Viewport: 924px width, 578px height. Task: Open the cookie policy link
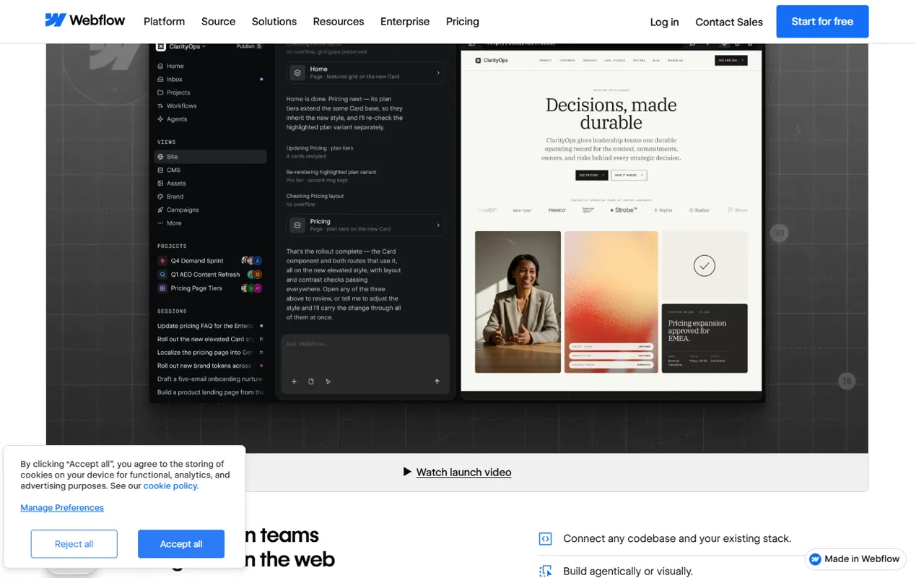point(171,486)
